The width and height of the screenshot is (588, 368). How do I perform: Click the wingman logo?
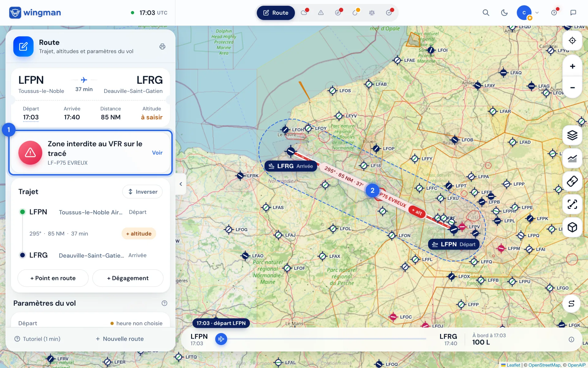(35, 13)
